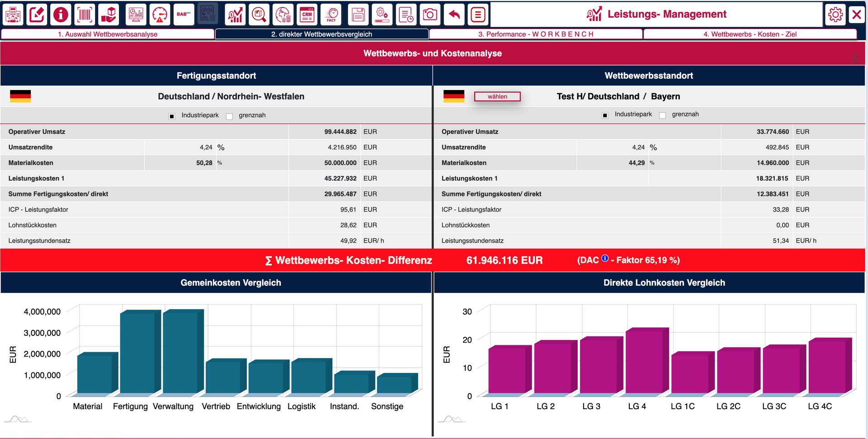Open the FACT speed gauge icon
Image resolution: width=868 pixels, height=439 pixels.
pos(331,14)
